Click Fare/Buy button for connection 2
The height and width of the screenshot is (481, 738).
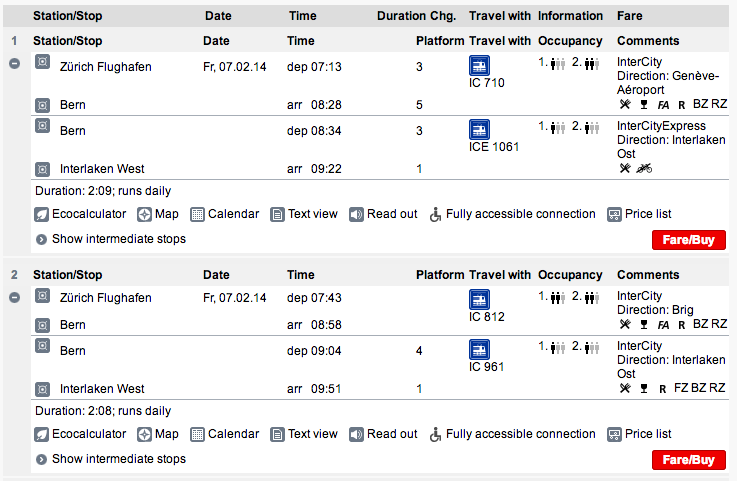pyautogui.click(x=689, y=460)
